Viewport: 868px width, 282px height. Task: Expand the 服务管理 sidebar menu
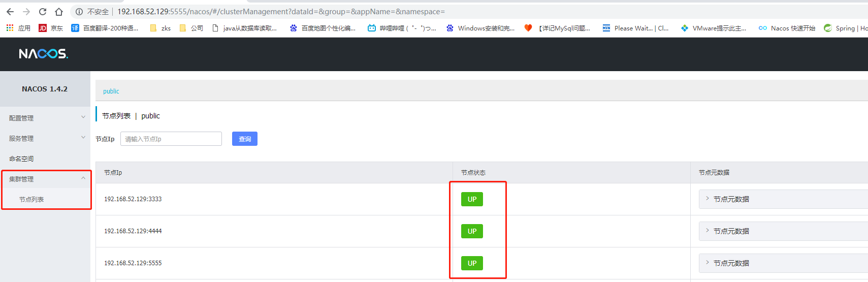point(45,138)
